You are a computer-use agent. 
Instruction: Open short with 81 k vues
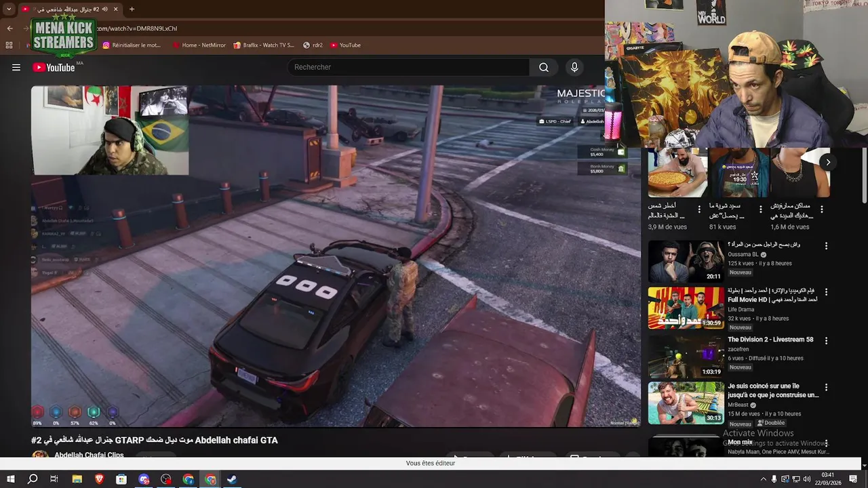coord(738,173)
